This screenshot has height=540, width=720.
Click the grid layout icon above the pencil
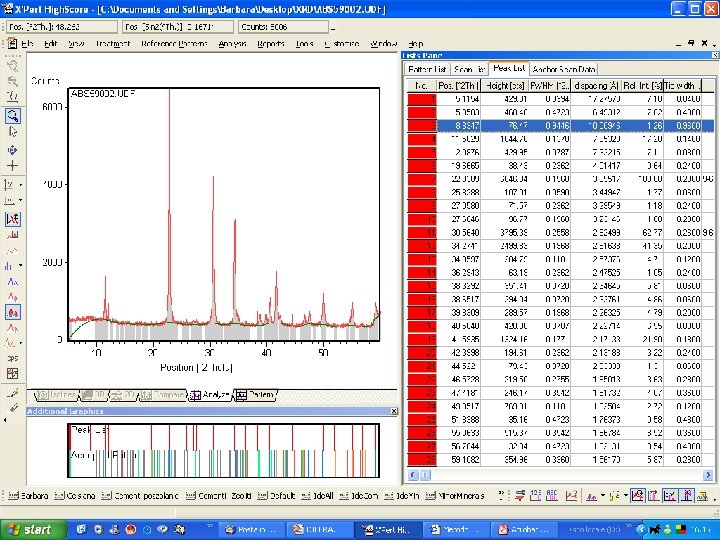[x=13, y=373]
